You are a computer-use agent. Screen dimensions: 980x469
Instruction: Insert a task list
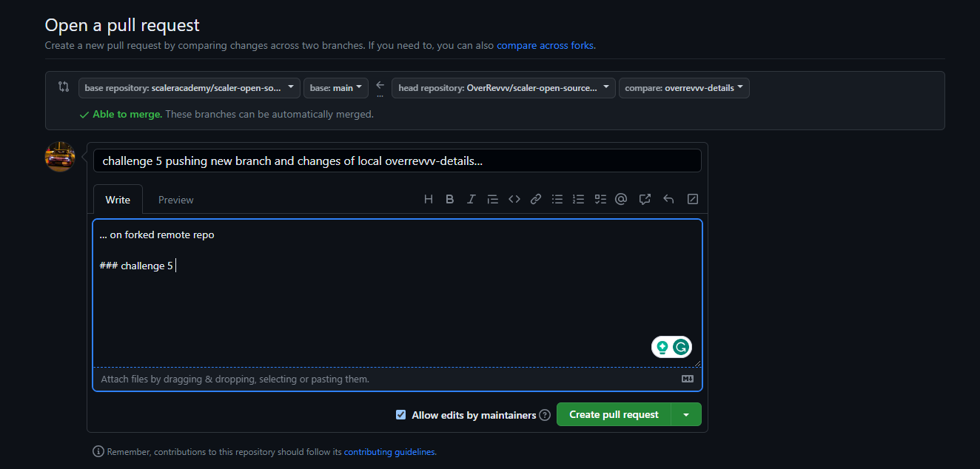point(600,198)
